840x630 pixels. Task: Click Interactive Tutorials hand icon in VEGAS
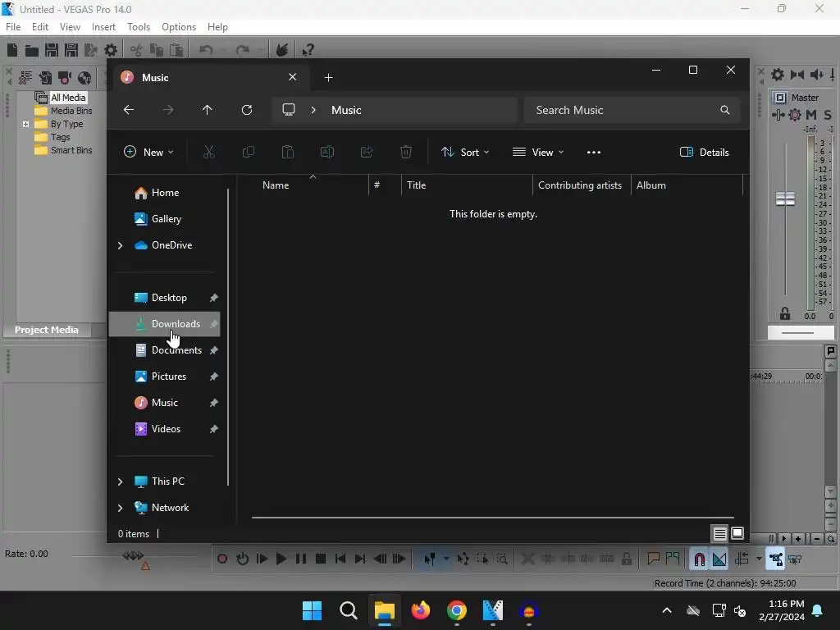(x=282, y=50)
